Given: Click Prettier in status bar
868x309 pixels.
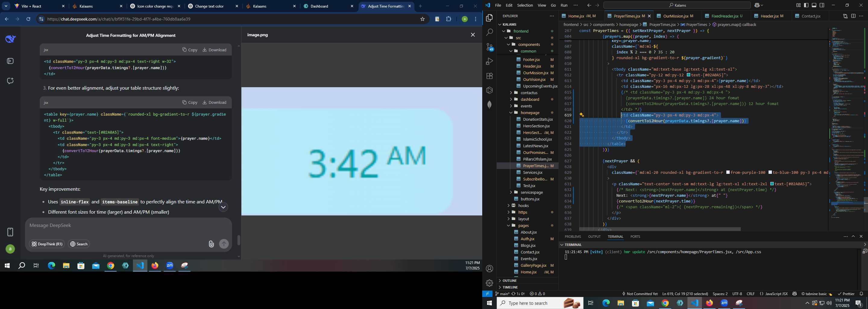Looking at the screenshot, I should (846, 294).
